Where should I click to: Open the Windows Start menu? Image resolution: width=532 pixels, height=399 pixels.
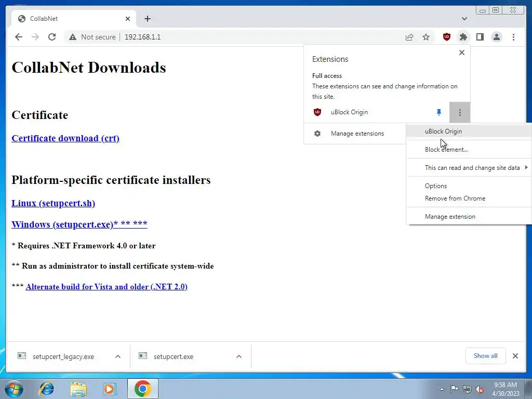click(x=14, y=389)
